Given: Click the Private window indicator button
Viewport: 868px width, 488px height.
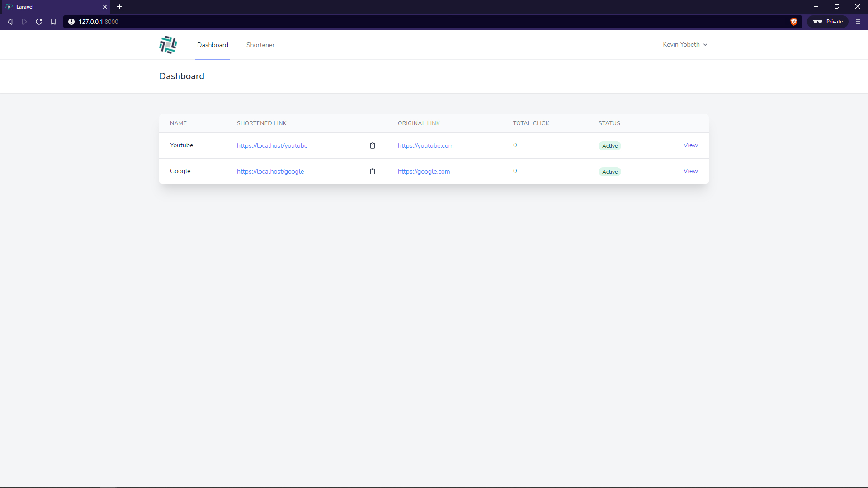Looking at the screenshot, I should click(x=828, y=22).
